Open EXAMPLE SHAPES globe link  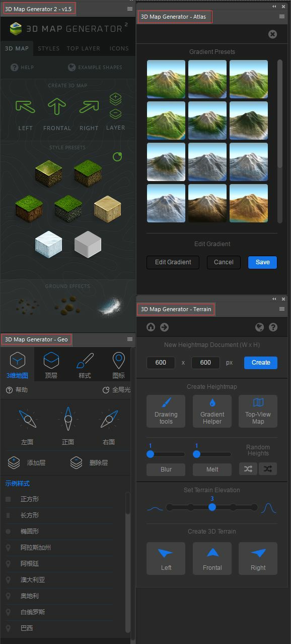[95, 67]
